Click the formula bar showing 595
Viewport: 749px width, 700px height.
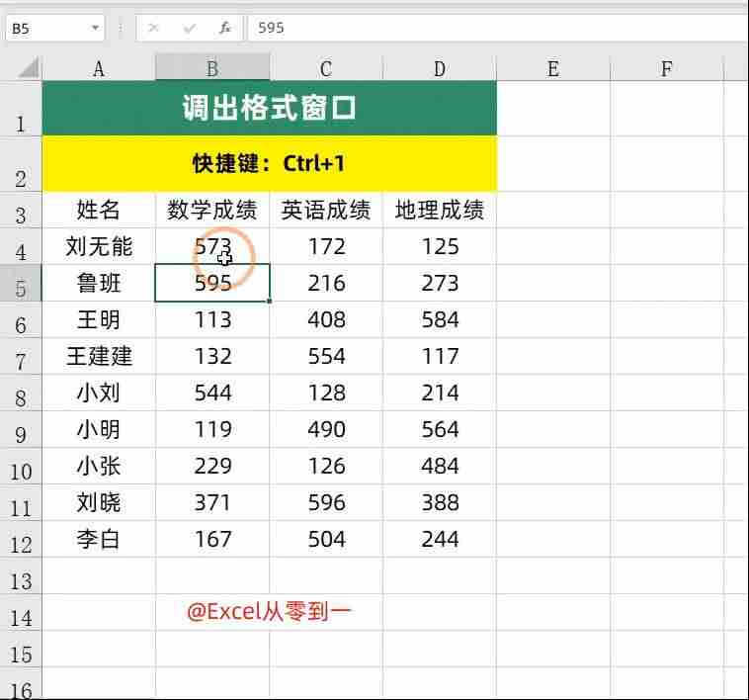(x=497, y=29)
